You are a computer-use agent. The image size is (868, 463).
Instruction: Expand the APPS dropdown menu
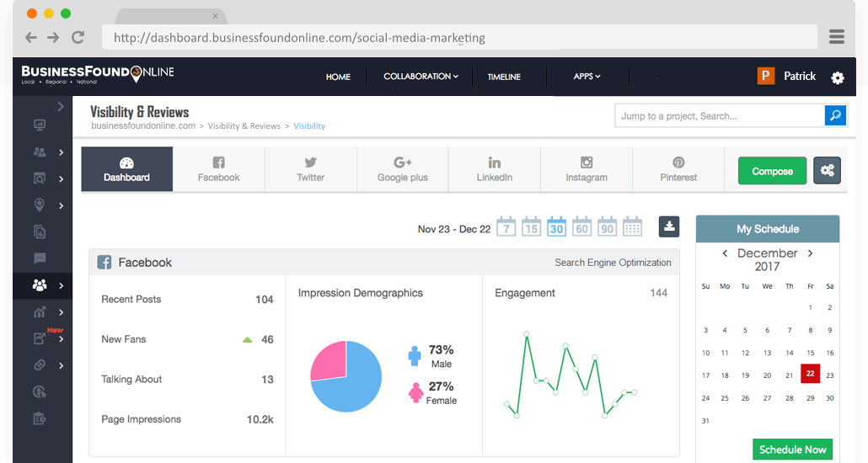587,77
